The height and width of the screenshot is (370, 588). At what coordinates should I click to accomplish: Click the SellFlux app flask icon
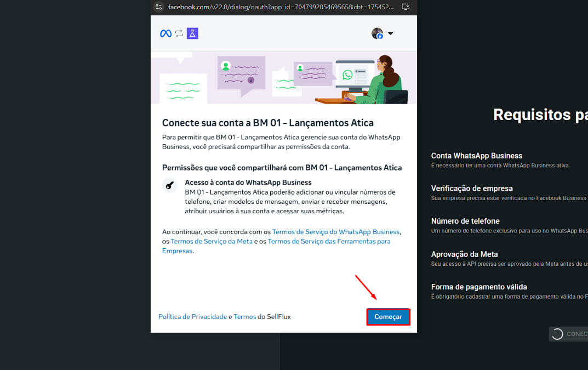pyautogui.click(x=192, y=33)
